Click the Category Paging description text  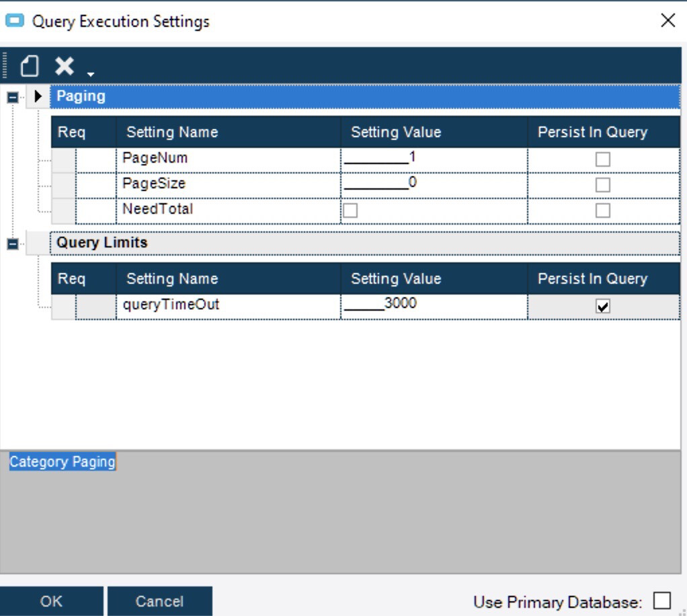tap(63, 462)
